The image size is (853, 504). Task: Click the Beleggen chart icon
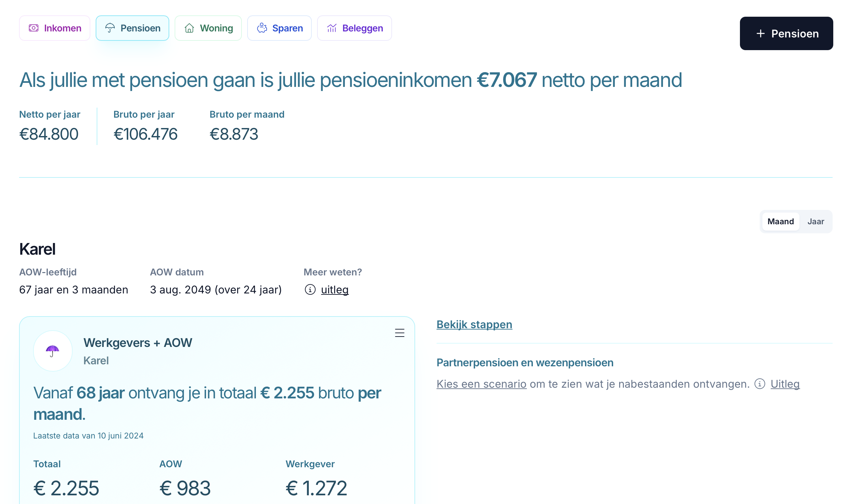pyautogui.click(x=332, y=28)
